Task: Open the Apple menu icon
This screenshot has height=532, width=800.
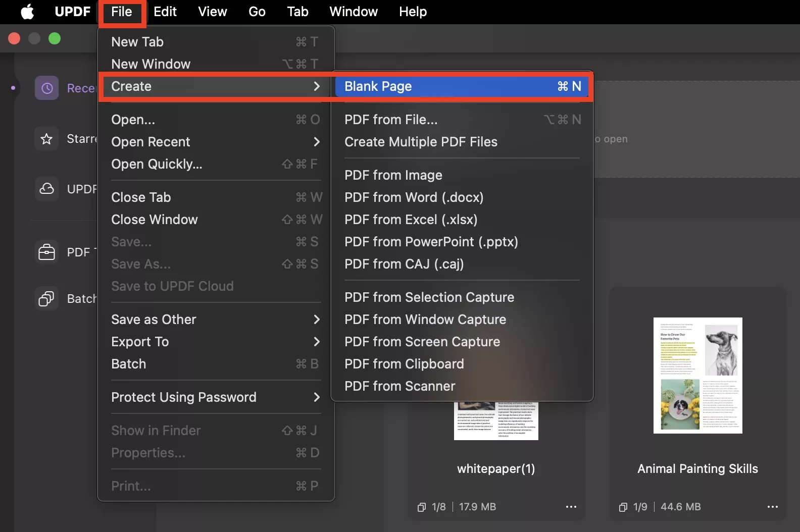Action: pyautogui.click(x=27, y=12)
